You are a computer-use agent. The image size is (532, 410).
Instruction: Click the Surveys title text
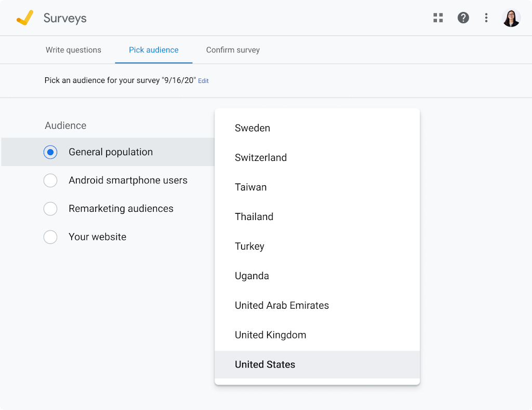pos(65,19)
